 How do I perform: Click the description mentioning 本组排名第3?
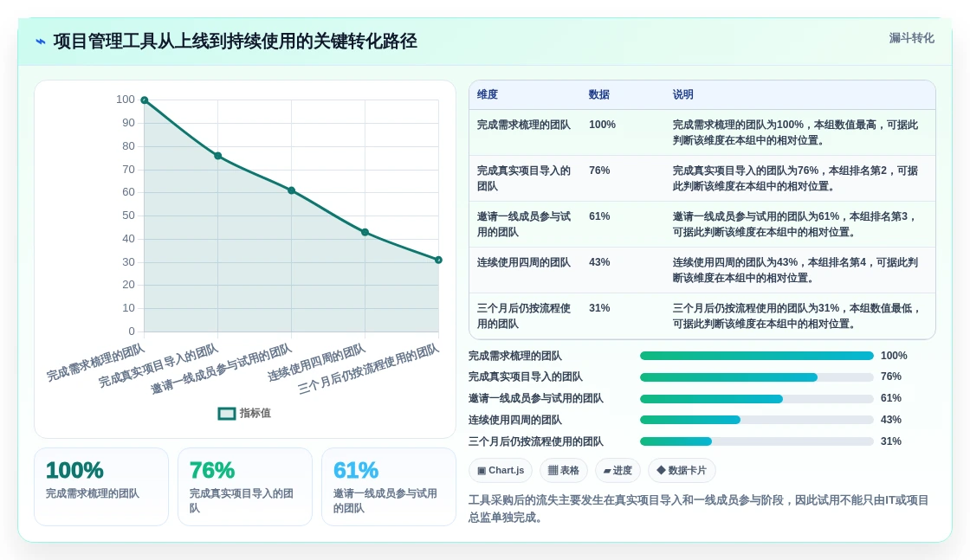(796, 224)
